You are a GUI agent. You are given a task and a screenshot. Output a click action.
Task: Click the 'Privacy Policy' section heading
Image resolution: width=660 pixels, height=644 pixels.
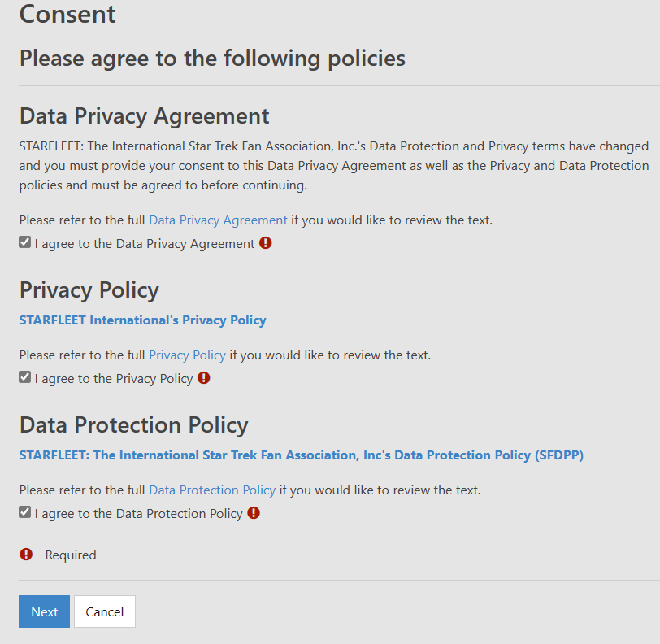pos(89,290)
